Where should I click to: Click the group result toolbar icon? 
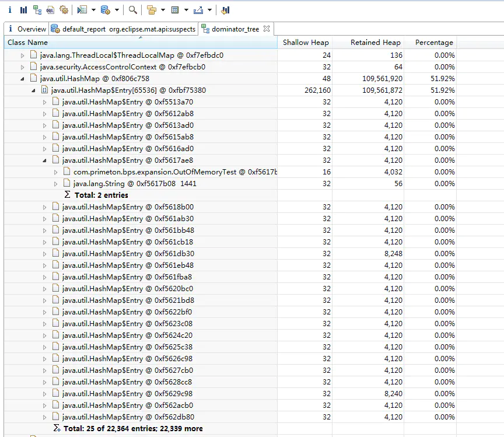[x=152, y=9]
